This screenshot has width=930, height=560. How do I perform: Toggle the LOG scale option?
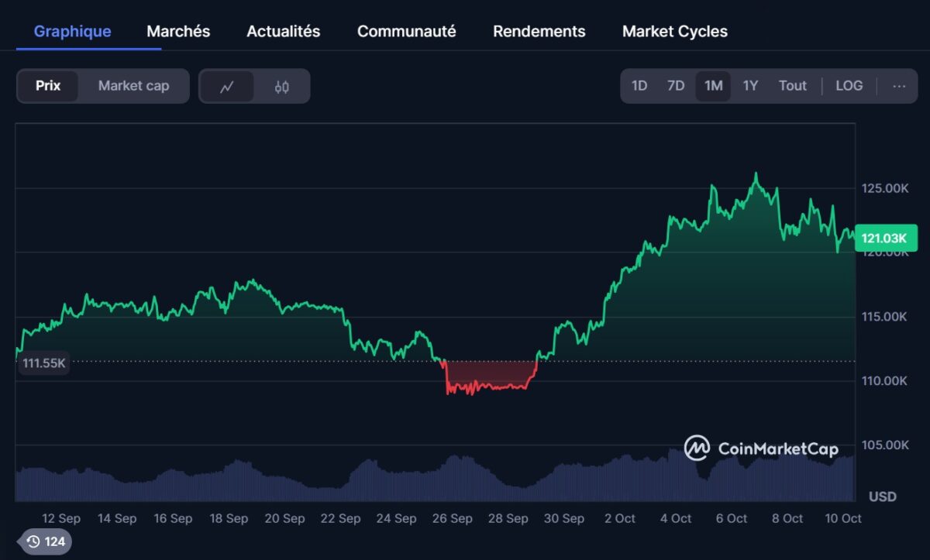point(849,86)
